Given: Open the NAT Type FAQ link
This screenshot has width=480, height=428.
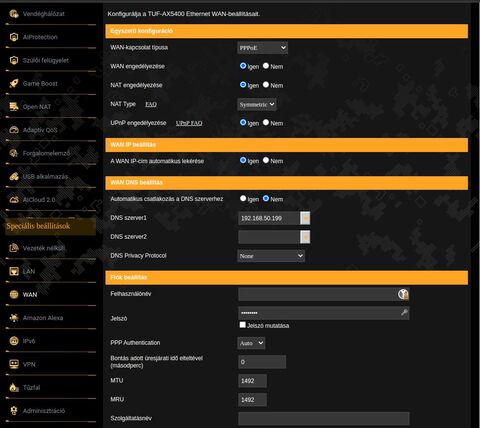Looking at the screenshot, I should point(151,104).
